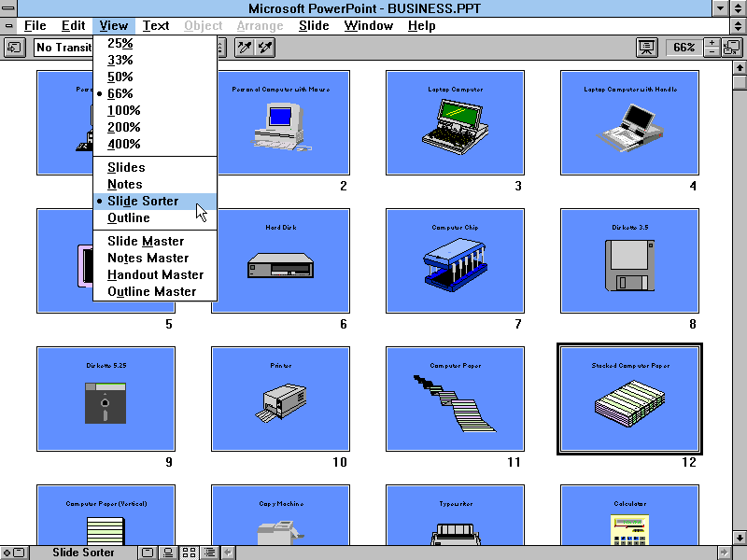Click the fit-slide-to-window icon near zoom box
747x560 pixels.
tap(730, 48)
